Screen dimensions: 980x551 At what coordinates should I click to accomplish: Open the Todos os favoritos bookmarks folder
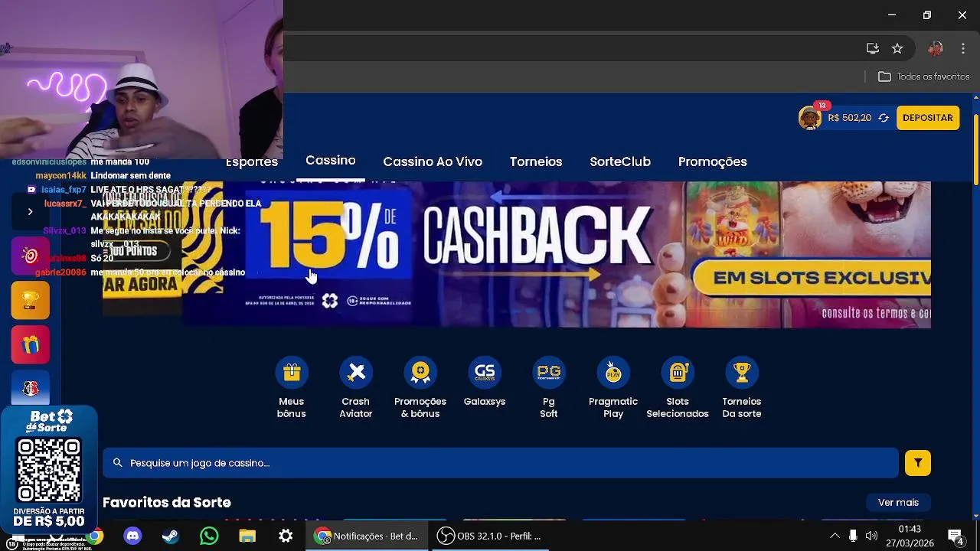[x=923, y=77]
